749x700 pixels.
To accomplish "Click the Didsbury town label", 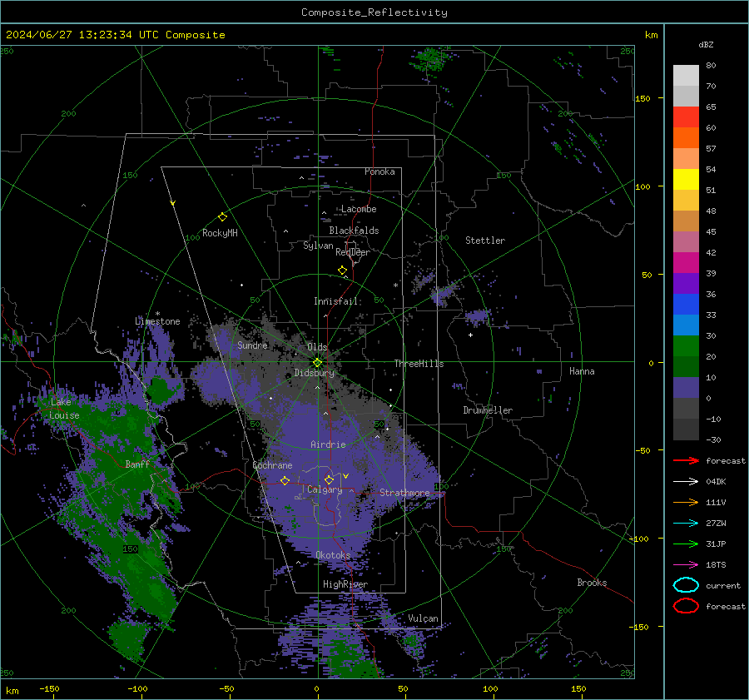I will pyautogui.click(x=315, y=373).
